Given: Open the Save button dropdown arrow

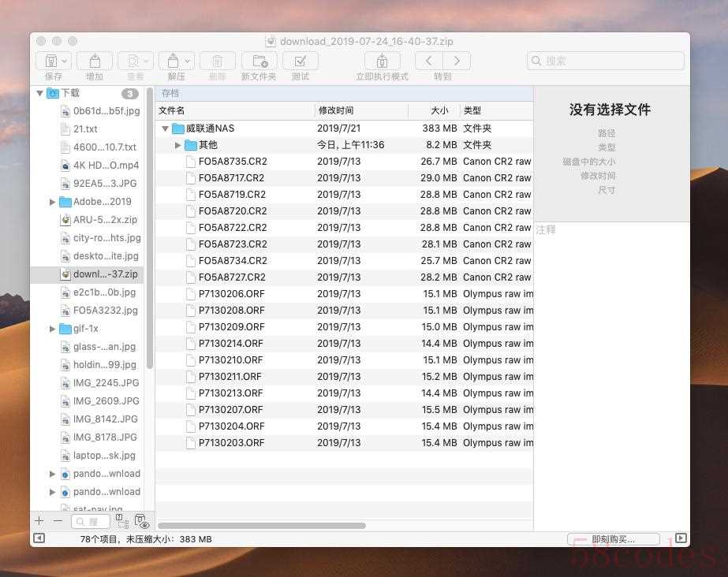Looking at the screenshot, I should coord(64,61).
